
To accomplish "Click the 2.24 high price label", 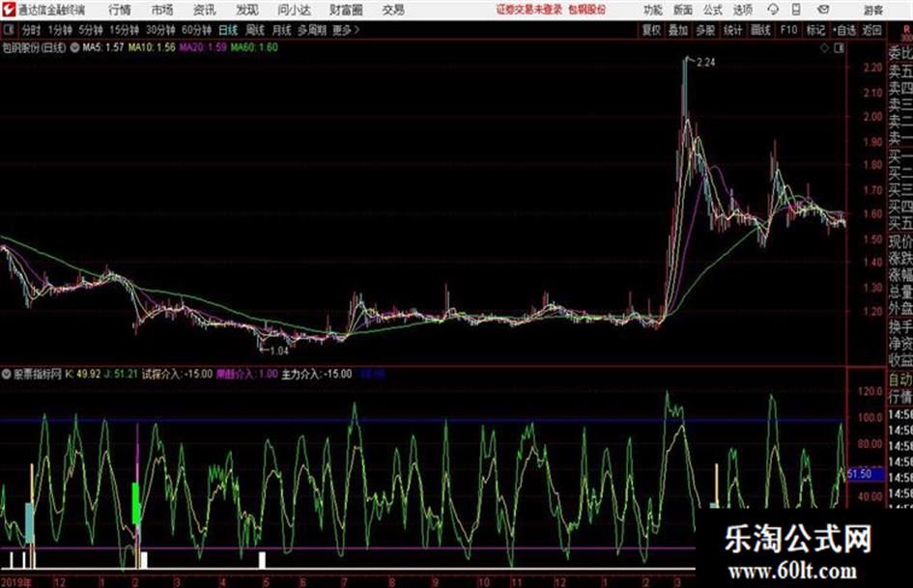I will tap(705, 63).
